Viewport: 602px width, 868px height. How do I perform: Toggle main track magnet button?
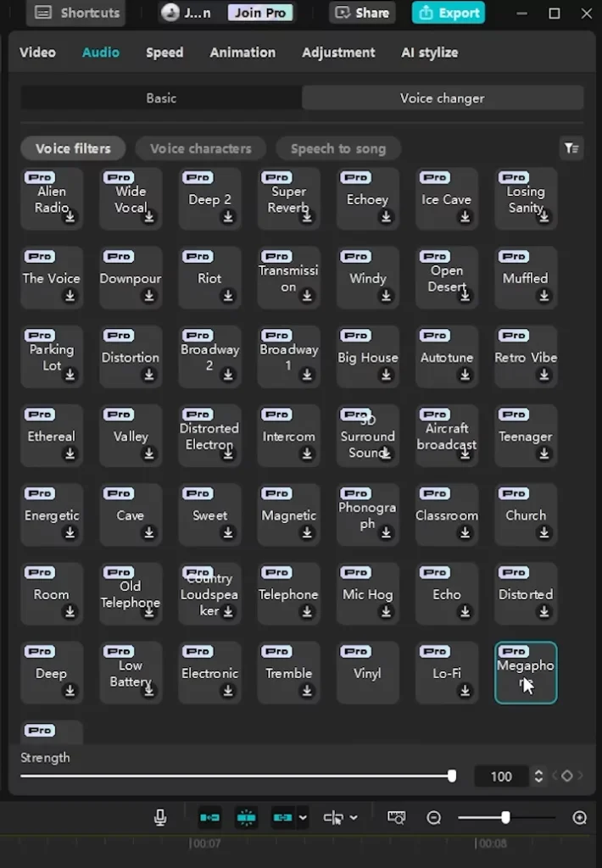click(209, 818)
